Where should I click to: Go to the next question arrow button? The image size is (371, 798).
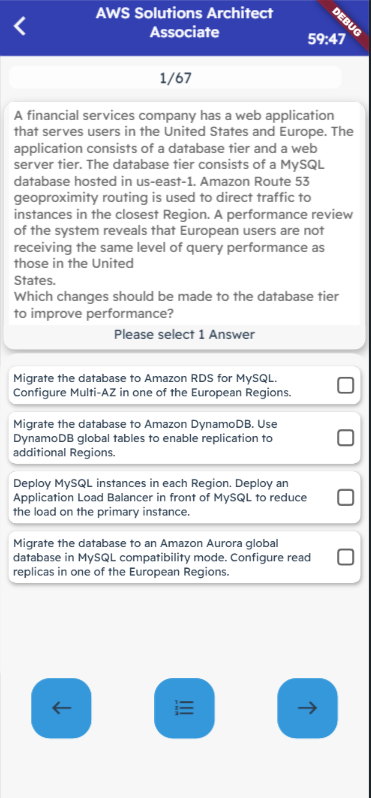307,708
